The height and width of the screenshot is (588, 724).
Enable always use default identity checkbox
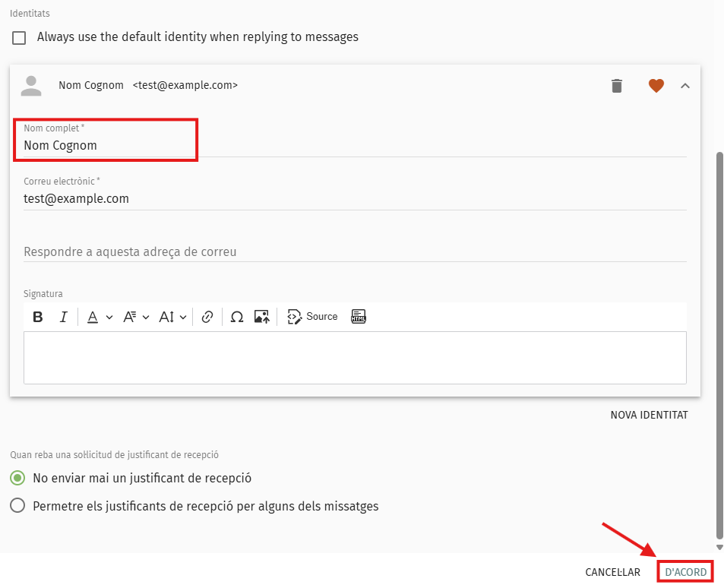point(19,37)
